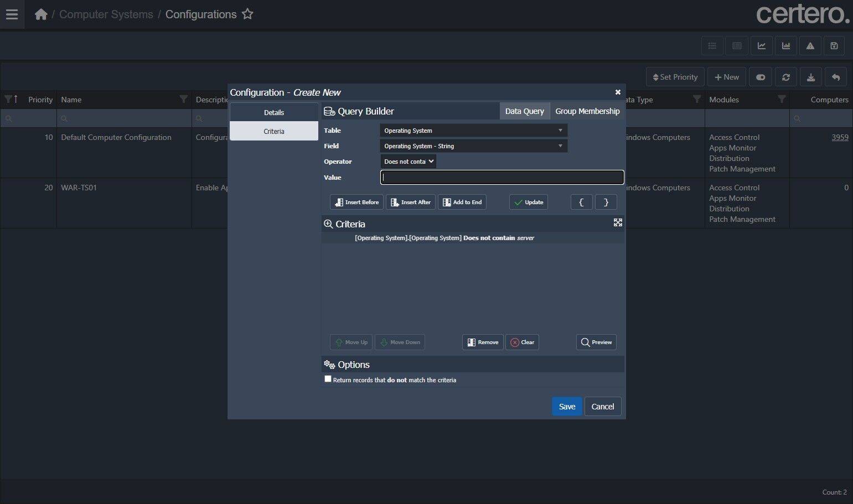Expand the Field dropdown list
The width and height of the screenshot is (853, 504).
473,146
